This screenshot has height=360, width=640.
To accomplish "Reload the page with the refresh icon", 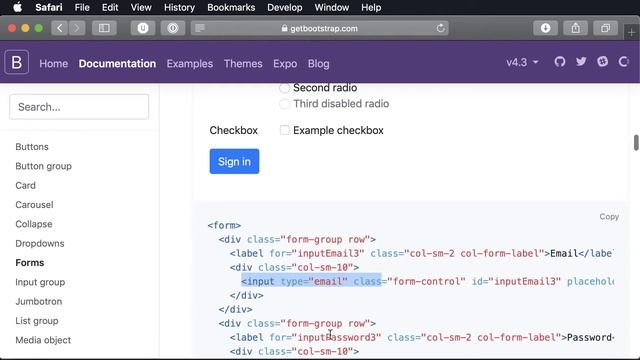I will click(440, 28).
